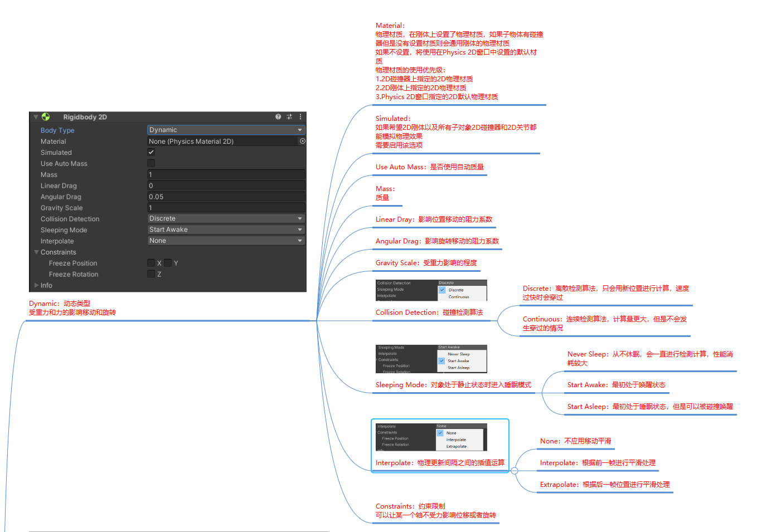781x532 pixels.
Task: Select the 'Sleeping Mode: 对象处于静止状态时进入睡眠模式' text
Action: coord(453,385)
